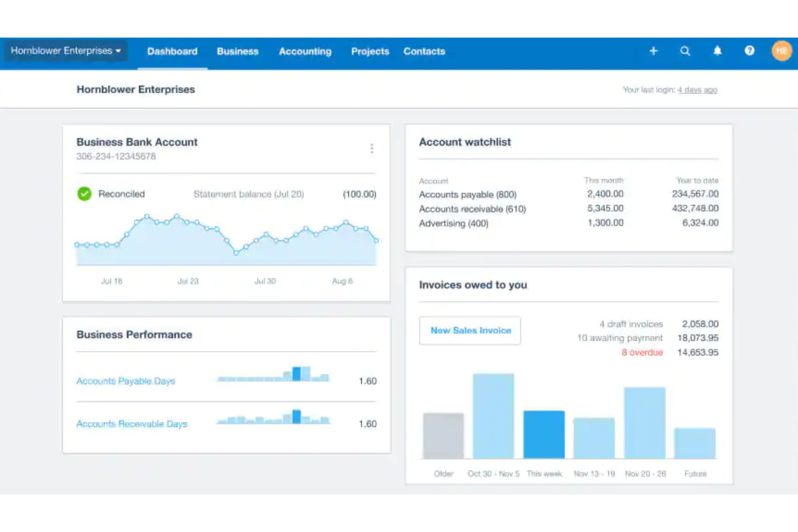Open Business Bank Account options menu
This screenshot has width=798, height=532.
(x=372, y=148)
